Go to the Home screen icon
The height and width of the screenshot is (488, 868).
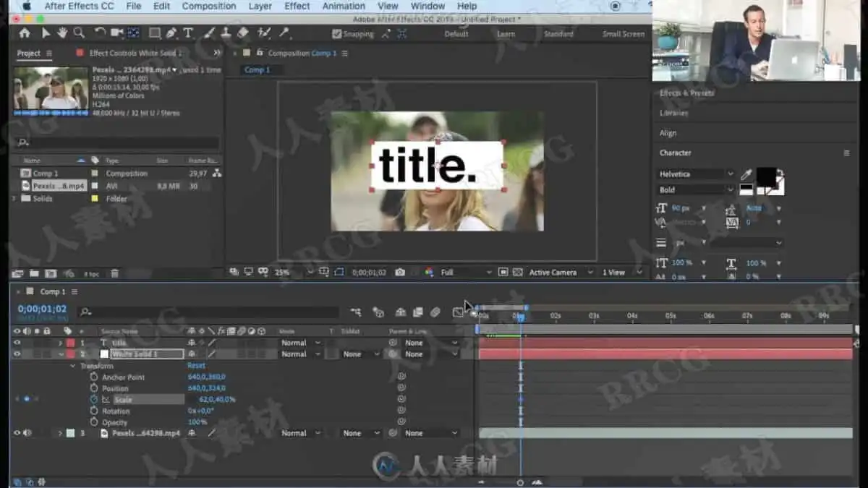(x=25, y=33)
